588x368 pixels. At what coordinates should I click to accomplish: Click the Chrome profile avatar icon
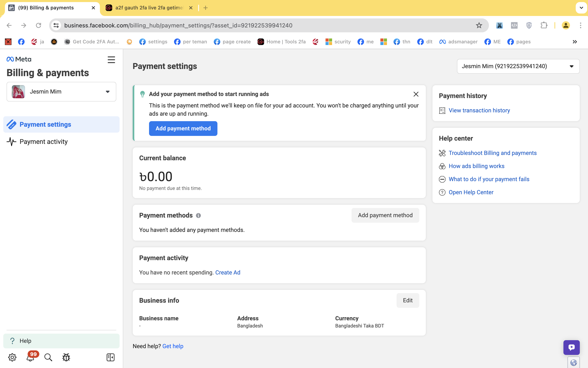[566, 25]
